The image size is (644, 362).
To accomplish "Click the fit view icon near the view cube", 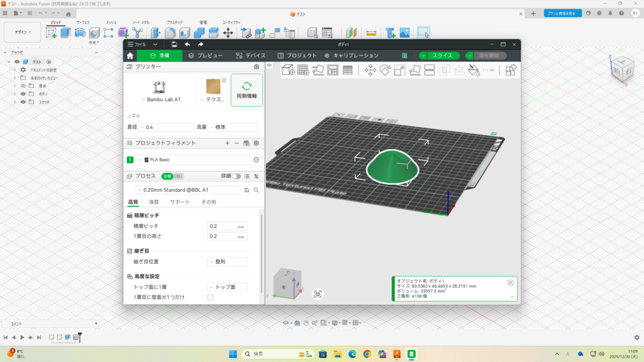I will 318,294.
